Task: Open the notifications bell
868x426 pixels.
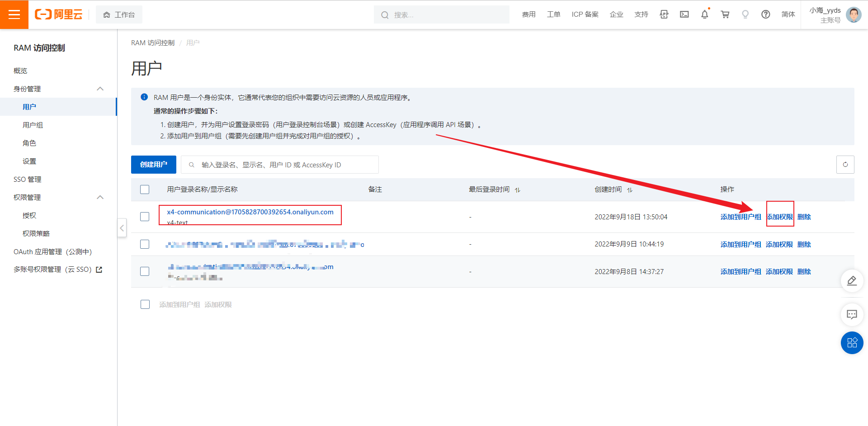Action: pyautogui.click(x=705, y=14)
